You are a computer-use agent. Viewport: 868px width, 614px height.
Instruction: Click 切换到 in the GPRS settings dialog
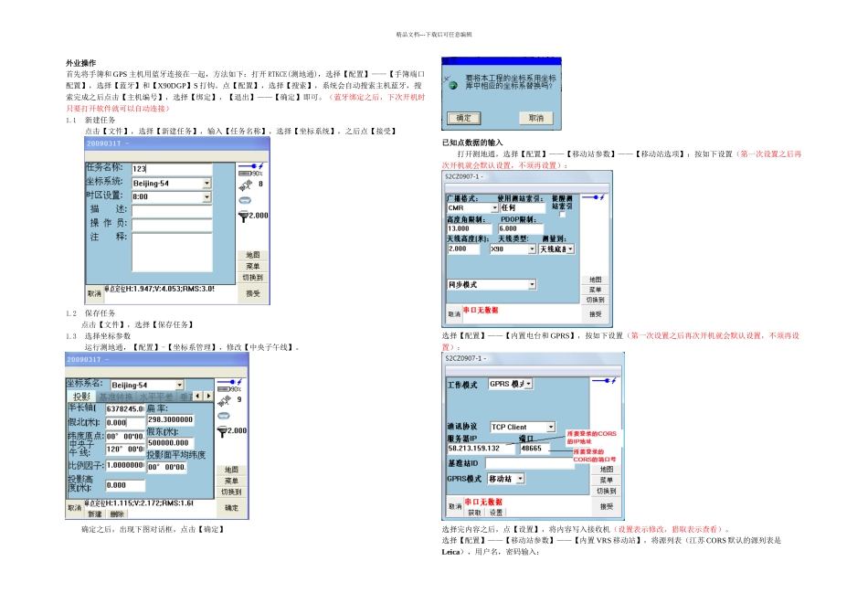coord(606,491)
